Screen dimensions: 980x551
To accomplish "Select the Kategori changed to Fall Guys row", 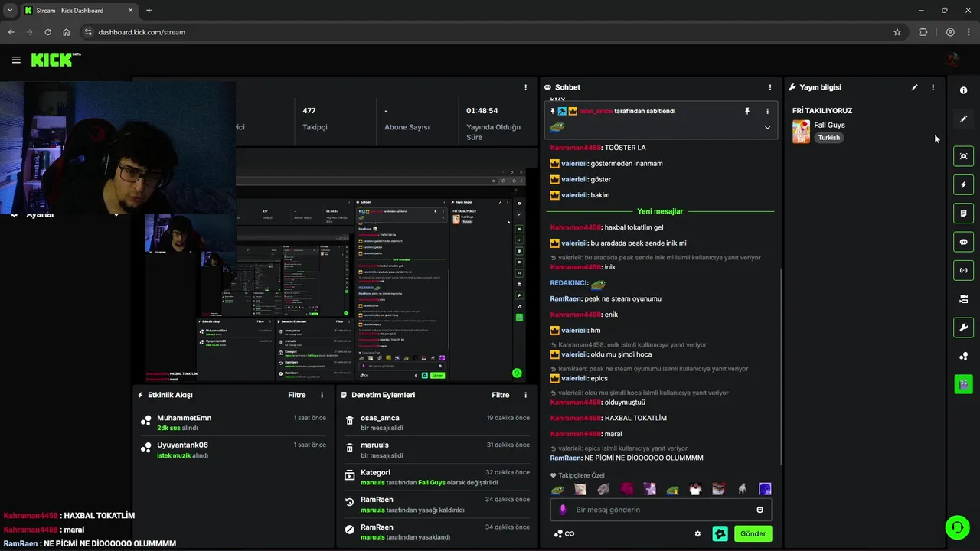I will pos(436,478).
